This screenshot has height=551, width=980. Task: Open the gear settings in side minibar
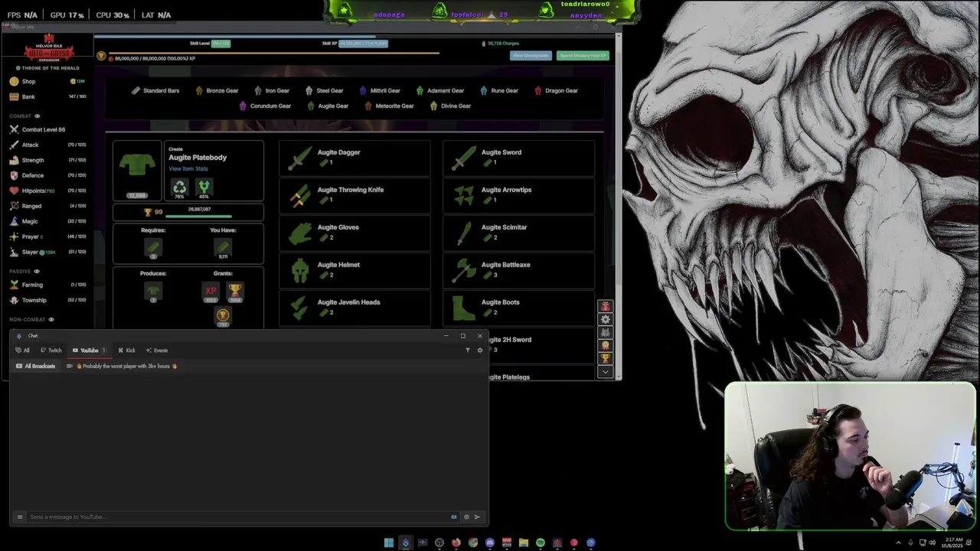[x=606, y=319]
